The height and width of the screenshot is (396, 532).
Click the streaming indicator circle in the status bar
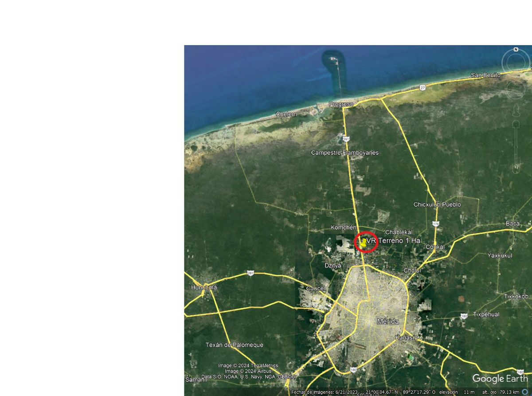click(x=525, y=392)
